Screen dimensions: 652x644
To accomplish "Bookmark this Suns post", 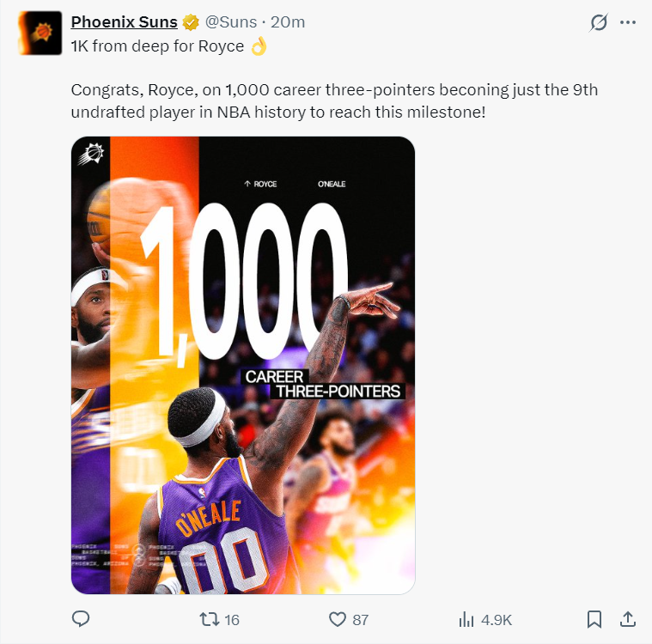I will pyautogui.click(x=594, y=618).
